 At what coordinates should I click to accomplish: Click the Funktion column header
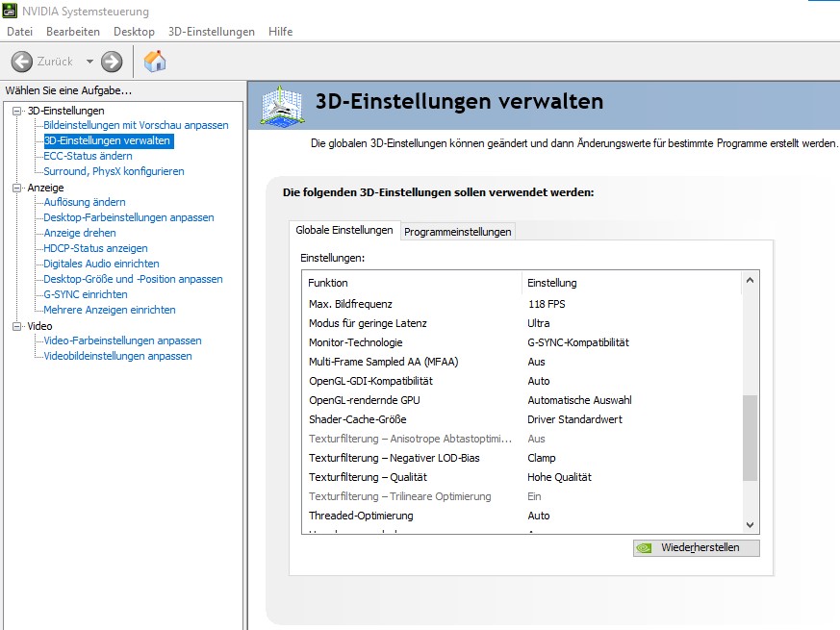(x=412, y=283)
